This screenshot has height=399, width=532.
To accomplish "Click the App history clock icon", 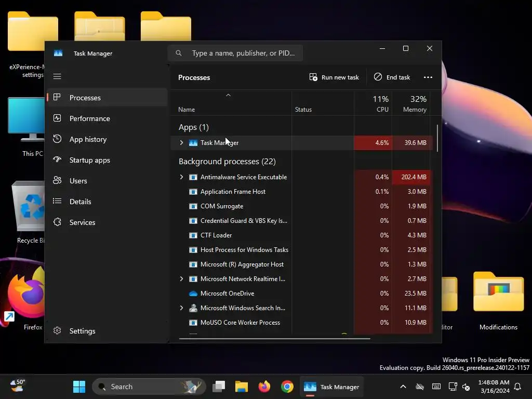I will click(57, 139).
